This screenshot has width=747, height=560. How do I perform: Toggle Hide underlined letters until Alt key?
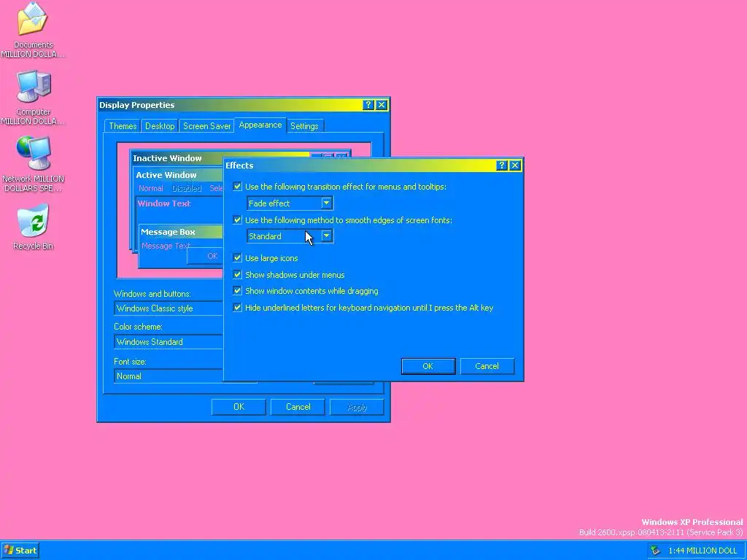[x=237, y=308]
